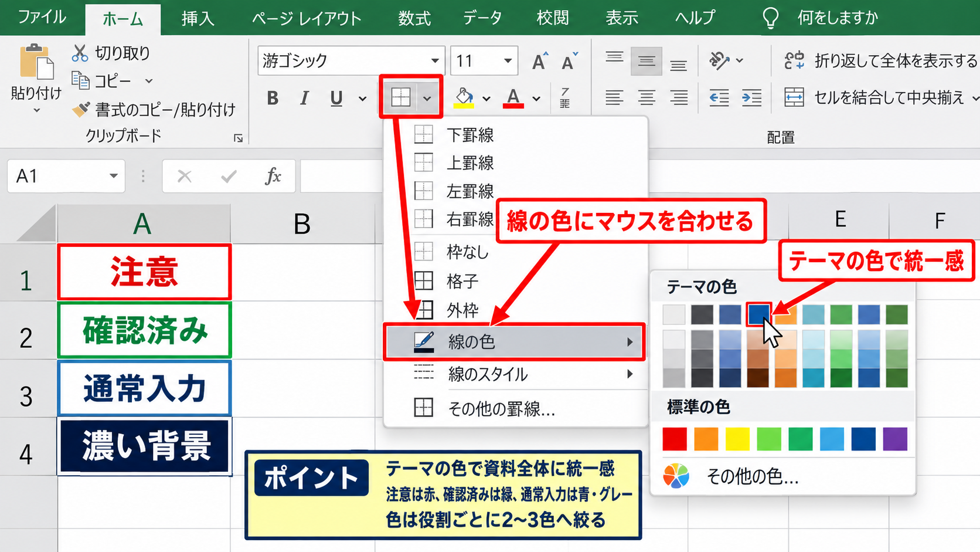Click the Copy (コピー) icon
Screen dimensions: 980x552
tap(80, 80)
